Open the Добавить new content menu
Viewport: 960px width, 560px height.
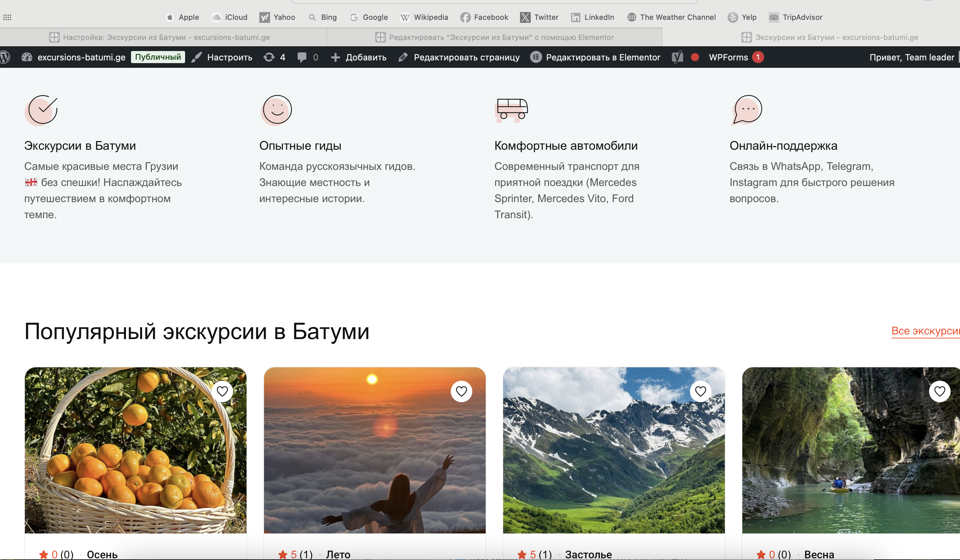pyautogui.click(x=359, y=57)
